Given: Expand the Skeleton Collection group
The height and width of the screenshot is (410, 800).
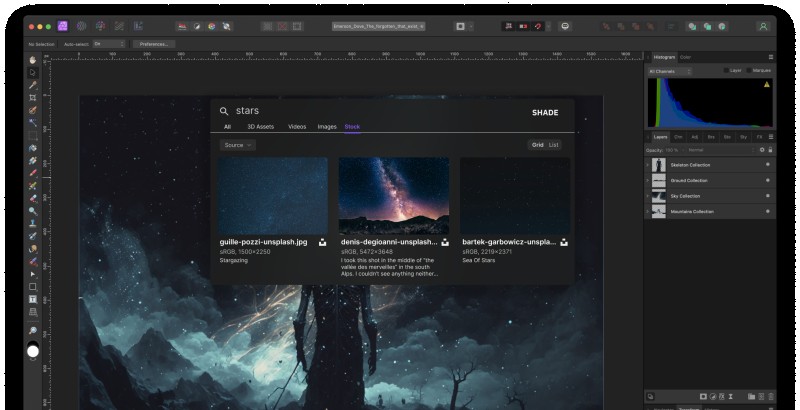Looking at the screenshot, I should [648, 165].
